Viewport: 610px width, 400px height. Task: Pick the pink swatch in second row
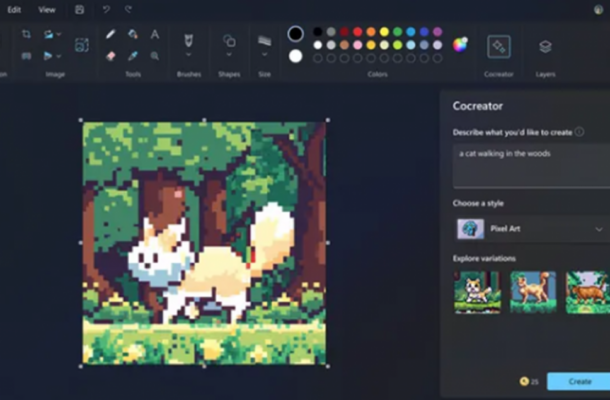click(x=358, y=45)
